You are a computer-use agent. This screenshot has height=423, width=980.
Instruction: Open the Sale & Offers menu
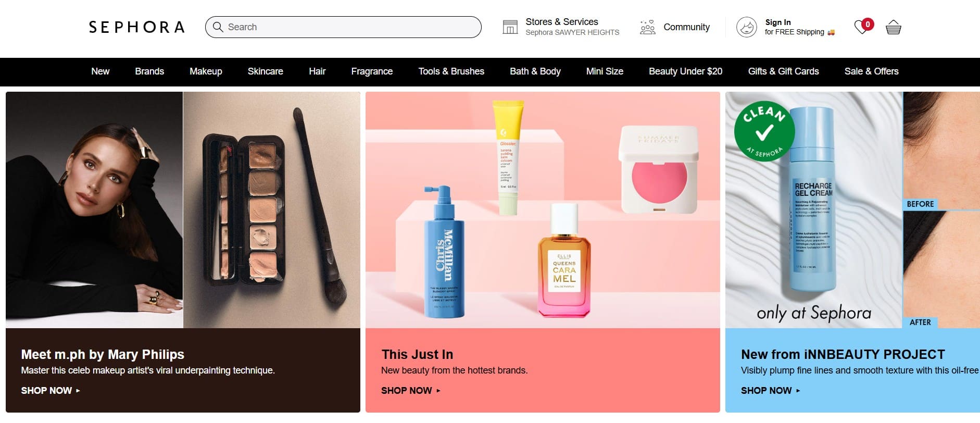(x=872, y=71)
